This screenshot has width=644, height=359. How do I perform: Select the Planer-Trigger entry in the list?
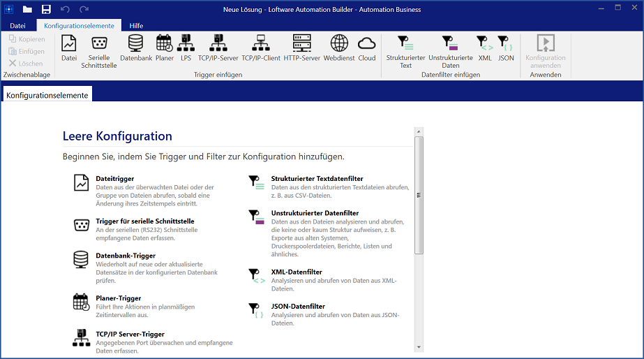click(118, 298)
